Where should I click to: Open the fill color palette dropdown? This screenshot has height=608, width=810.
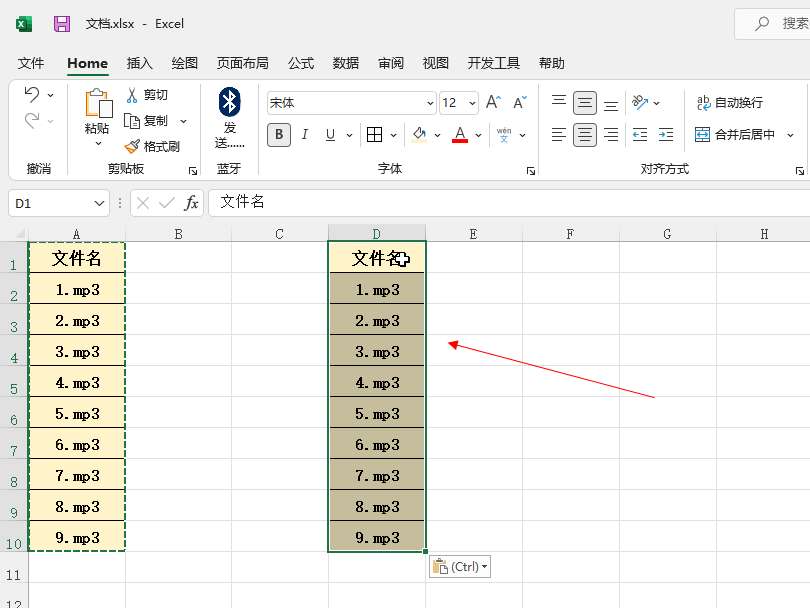[437, 135]
